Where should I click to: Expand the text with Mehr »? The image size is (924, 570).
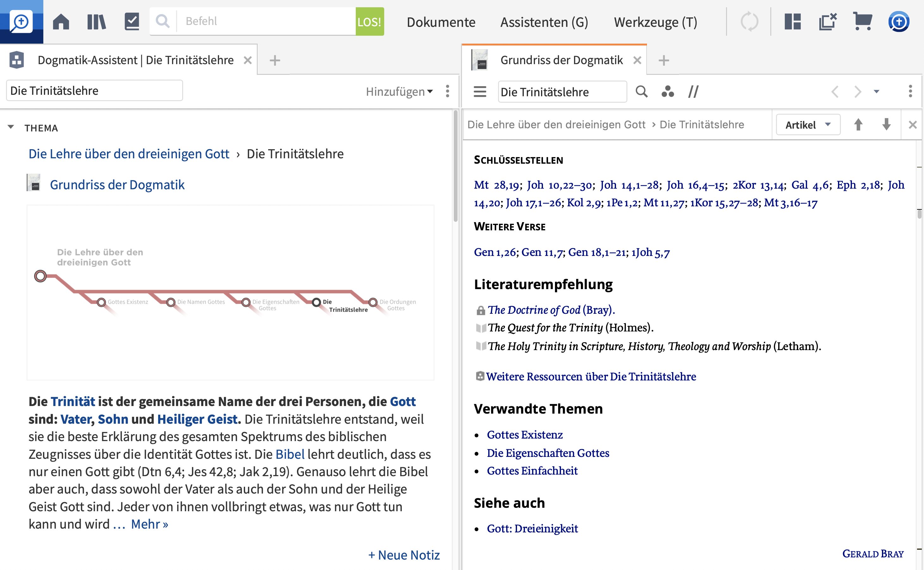click(x=149, y=525)
